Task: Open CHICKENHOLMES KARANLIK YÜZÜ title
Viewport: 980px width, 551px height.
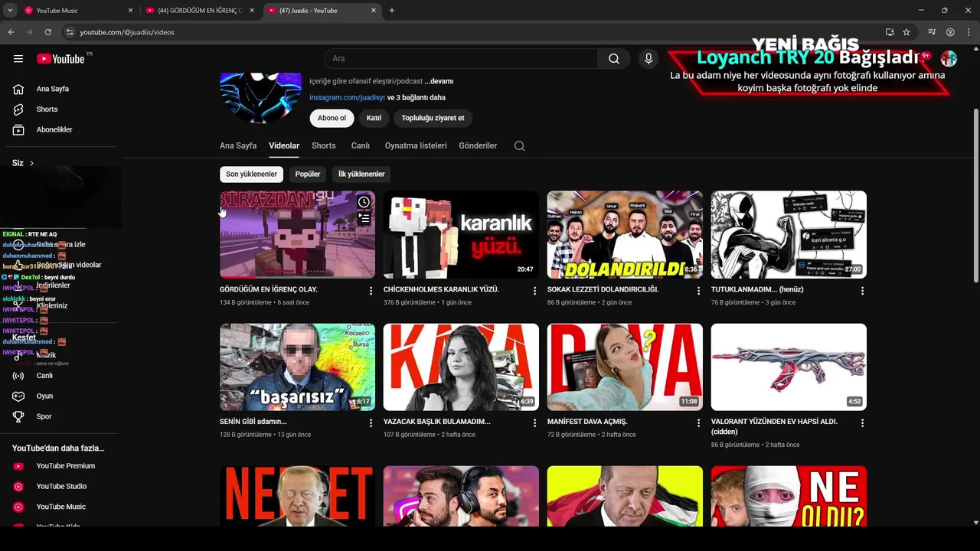Action: point(441,290)
